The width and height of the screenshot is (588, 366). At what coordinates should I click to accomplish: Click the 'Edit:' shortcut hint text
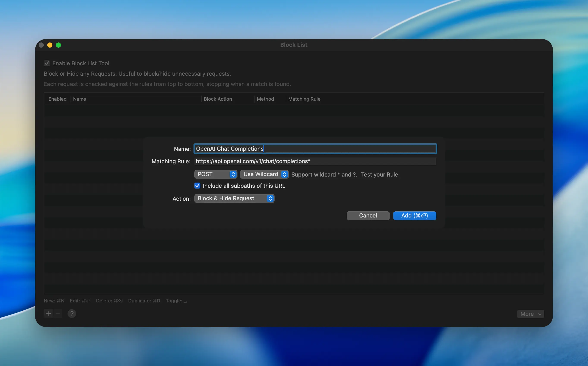[x=80, y=301]
